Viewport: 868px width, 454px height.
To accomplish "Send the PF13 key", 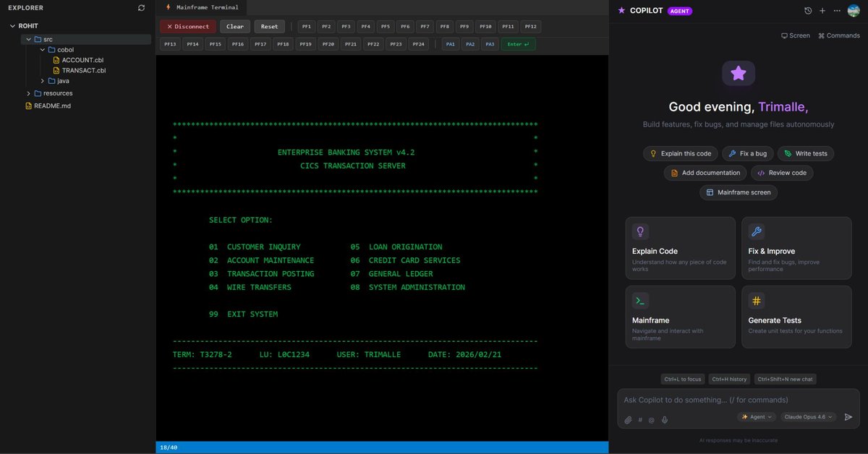I will (170, 44).
